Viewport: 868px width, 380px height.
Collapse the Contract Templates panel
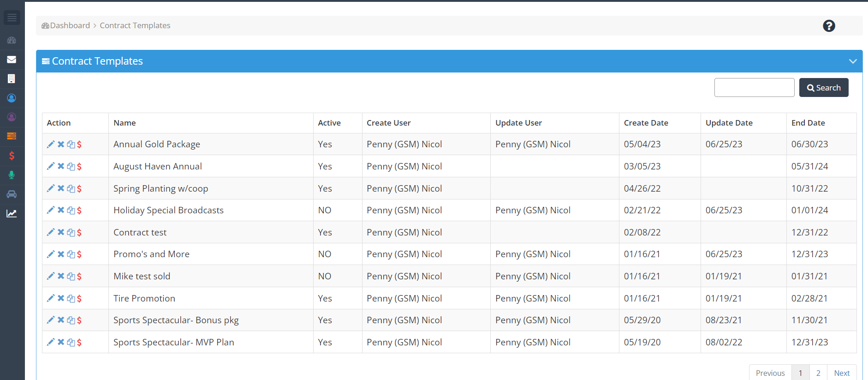tap(853, 61)
